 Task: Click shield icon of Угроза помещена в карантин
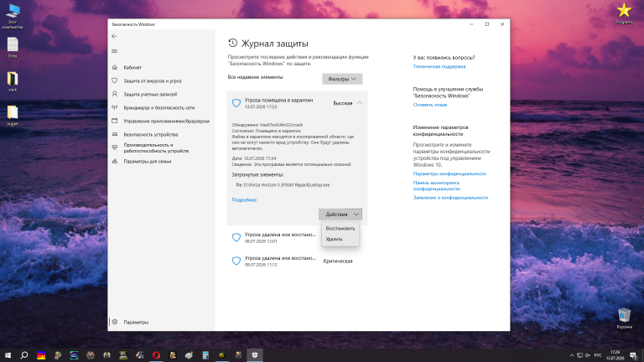pos(236,103)
